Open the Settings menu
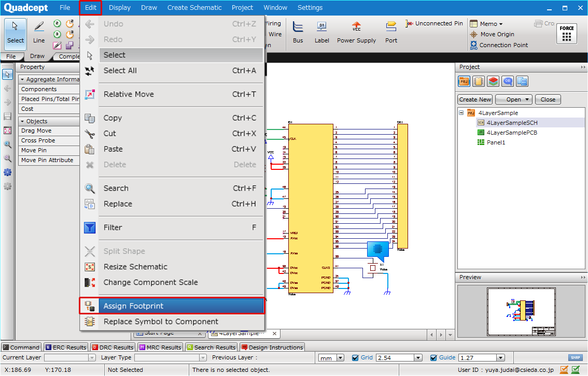Viewport: 588px width, 376px height. [x=310, y=7]
